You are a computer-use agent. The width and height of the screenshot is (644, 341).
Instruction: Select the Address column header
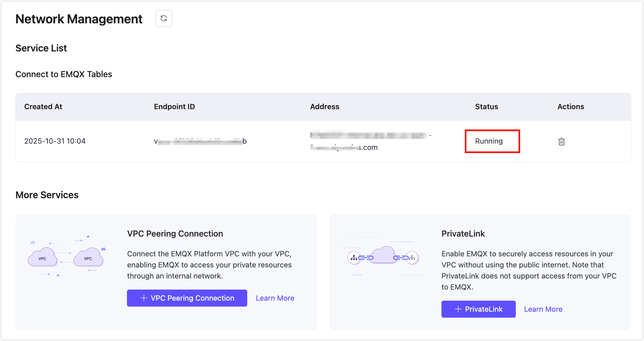coord(324,107)
